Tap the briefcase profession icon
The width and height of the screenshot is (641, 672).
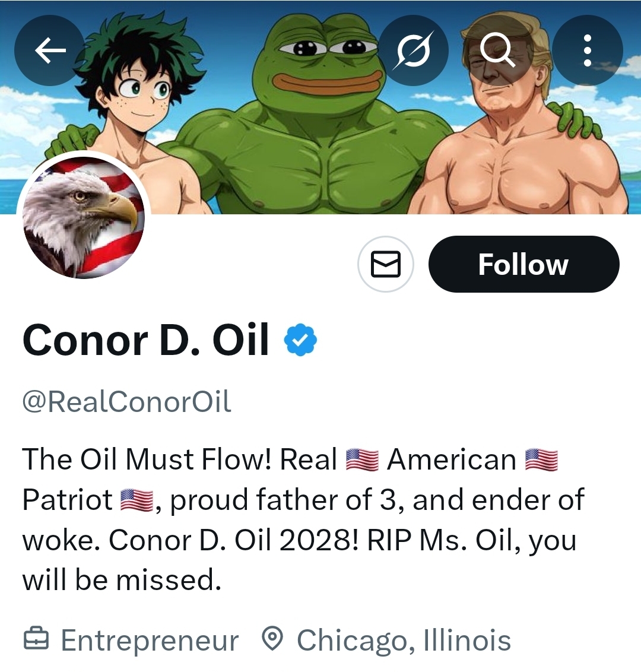36,639
